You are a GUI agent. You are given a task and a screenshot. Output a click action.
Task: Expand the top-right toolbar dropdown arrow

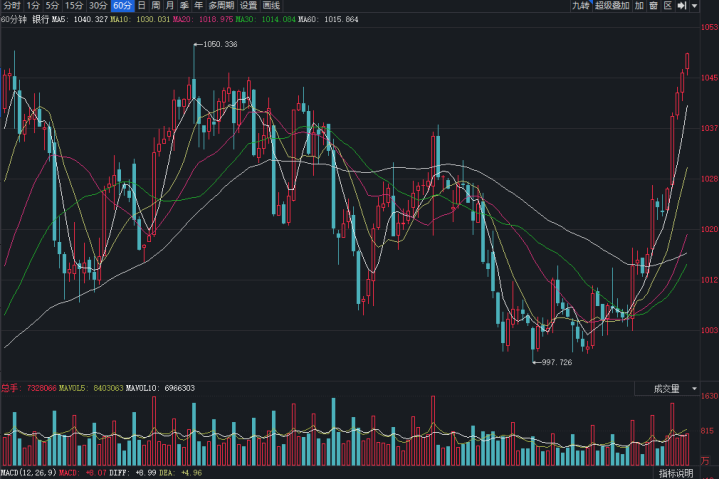pyautogui.click(x=695, y=6)
